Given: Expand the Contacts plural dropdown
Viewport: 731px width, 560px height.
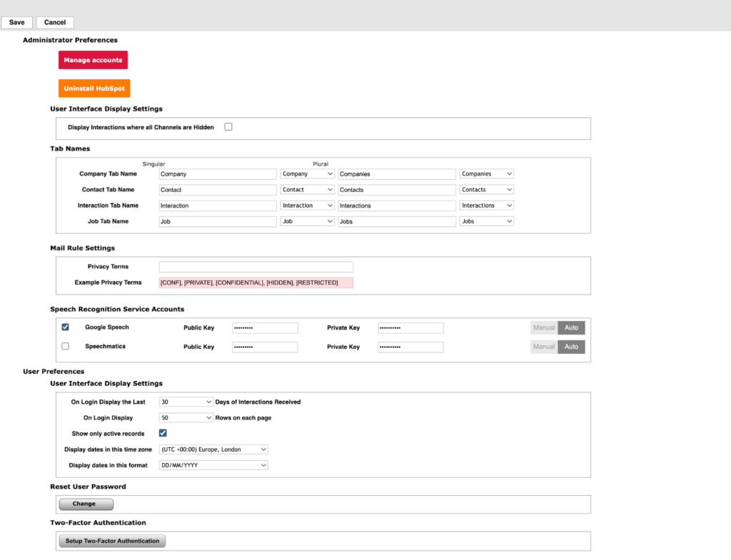Looking at the screenshot, I should click(486, 190).
